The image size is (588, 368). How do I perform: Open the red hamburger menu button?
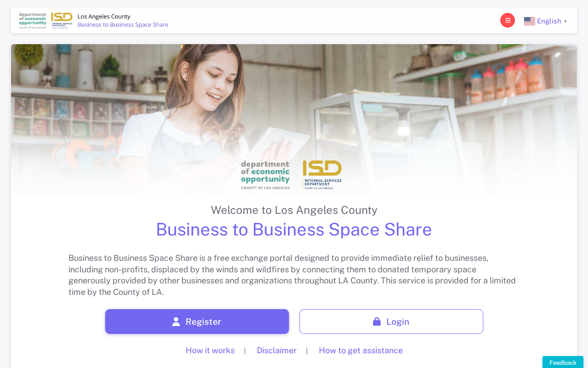click(x=508, y=20)
